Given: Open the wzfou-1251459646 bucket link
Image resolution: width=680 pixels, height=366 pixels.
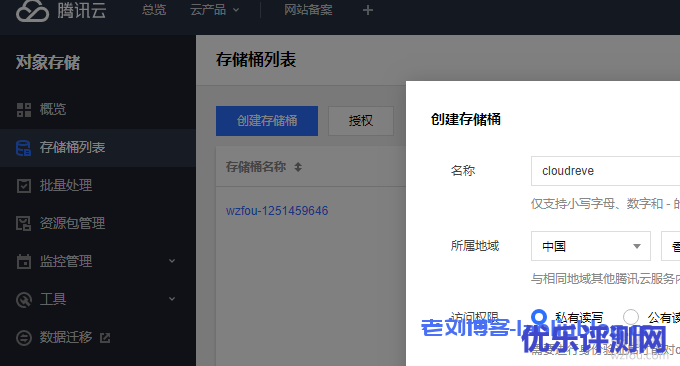Looking at the screenshot, I should [277, 211].
